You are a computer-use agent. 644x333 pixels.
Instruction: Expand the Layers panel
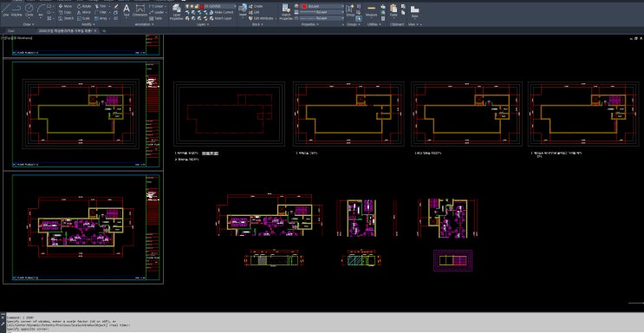(x=203, y=24)
